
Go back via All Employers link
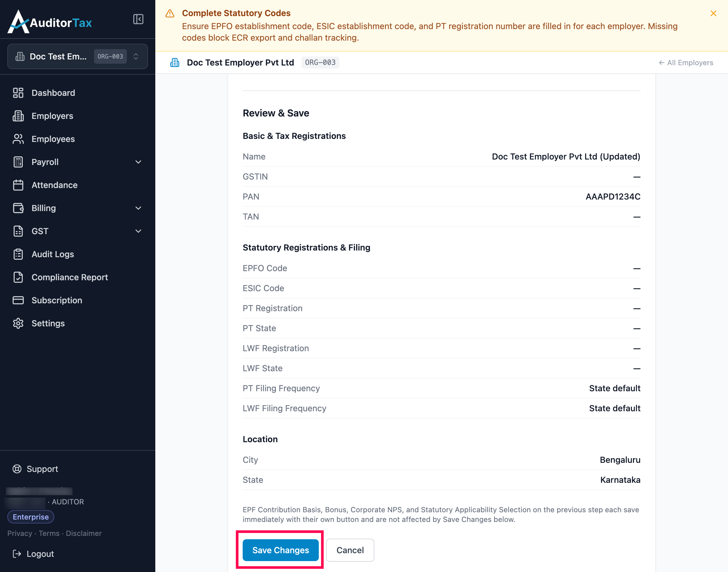[686, 62]
